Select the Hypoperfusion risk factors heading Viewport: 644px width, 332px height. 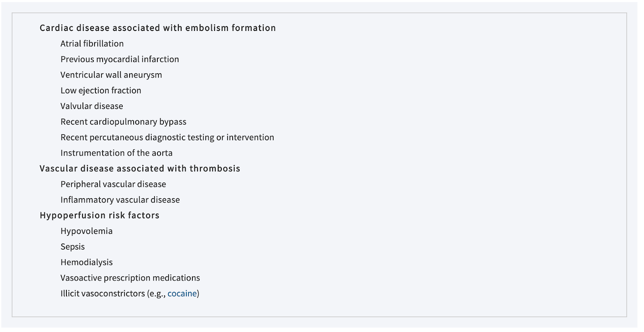tap(99, 215)
